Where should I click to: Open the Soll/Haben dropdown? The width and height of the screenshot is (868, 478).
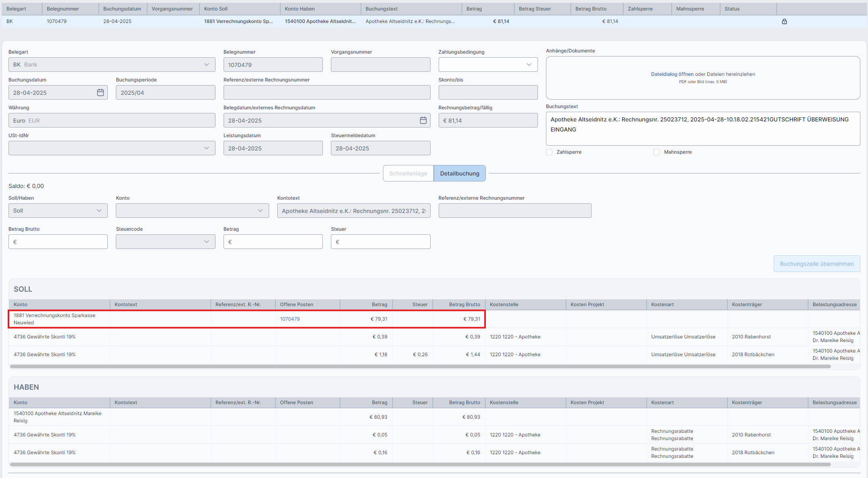tap(58, 211)
